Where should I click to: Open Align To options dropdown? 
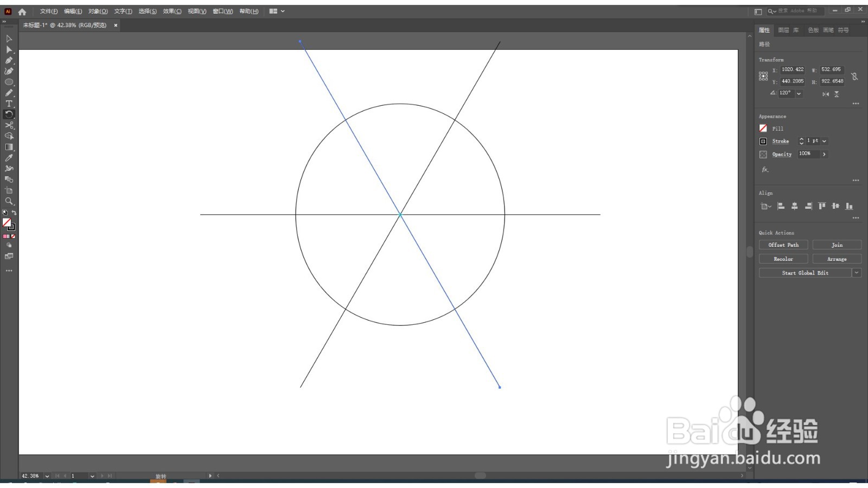(x=765, y=206)
